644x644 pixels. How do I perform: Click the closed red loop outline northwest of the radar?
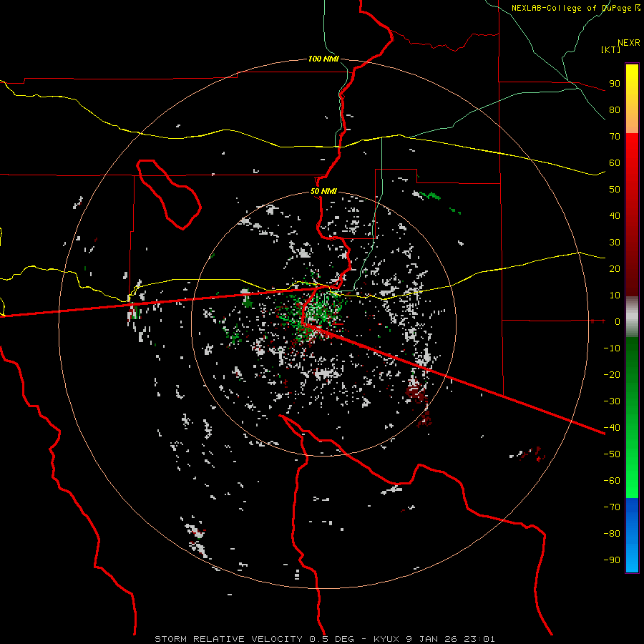(x=168, y=194)
